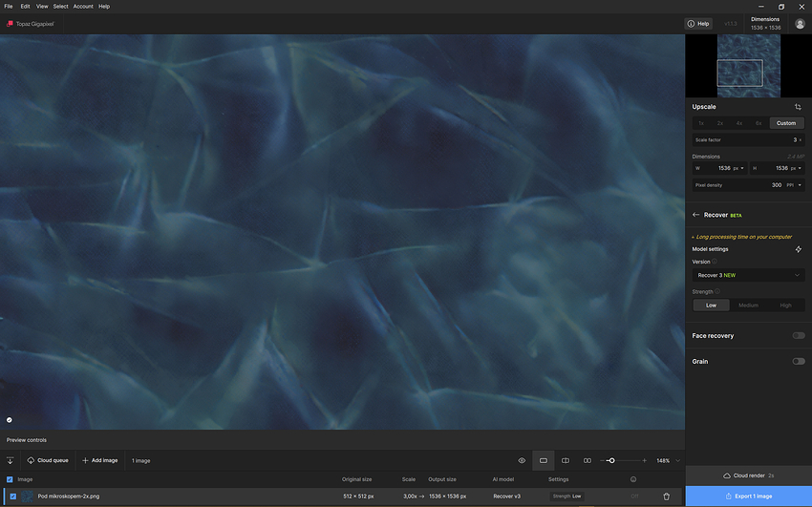Click the Recover v3 AI model cell
Screen dimensions: 812x507
[506, 496]
